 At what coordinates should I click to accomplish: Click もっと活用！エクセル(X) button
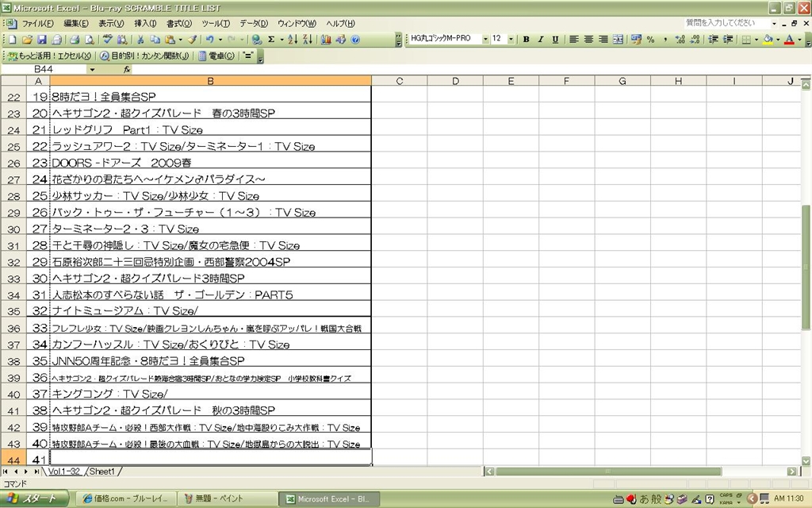pos(50,56)
